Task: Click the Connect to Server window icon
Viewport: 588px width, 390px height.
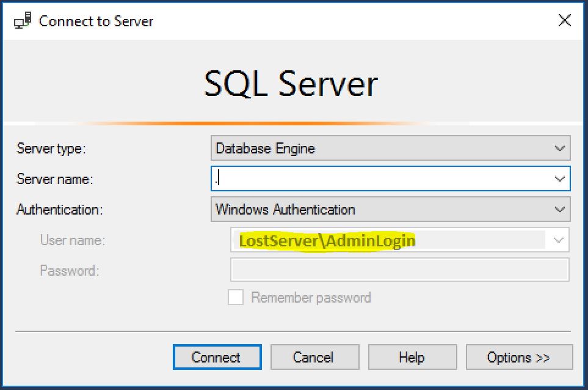Action: [x=22, y=21]
